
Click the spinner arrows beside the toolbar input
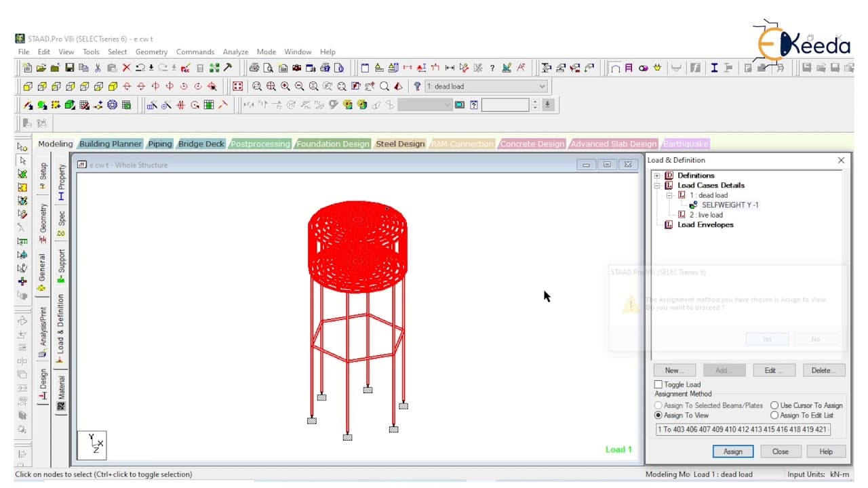click(x=535, y=105)
